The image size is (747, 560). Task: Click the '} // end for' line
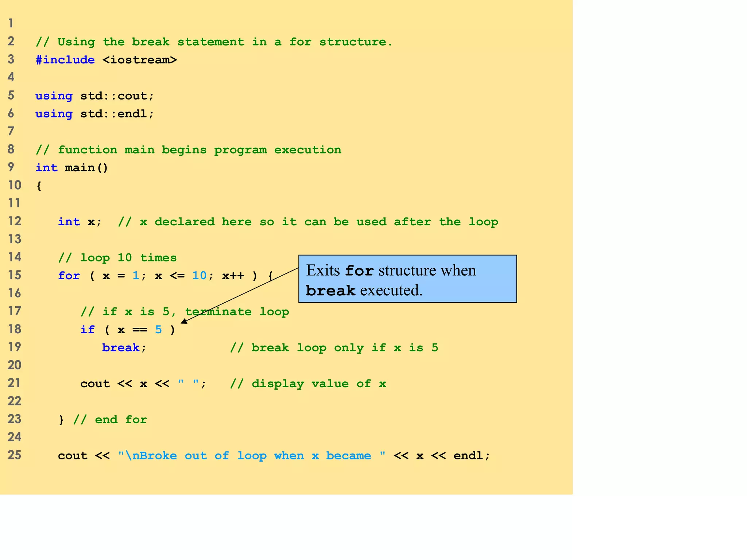pyautogui.click(x=102, y=420)
